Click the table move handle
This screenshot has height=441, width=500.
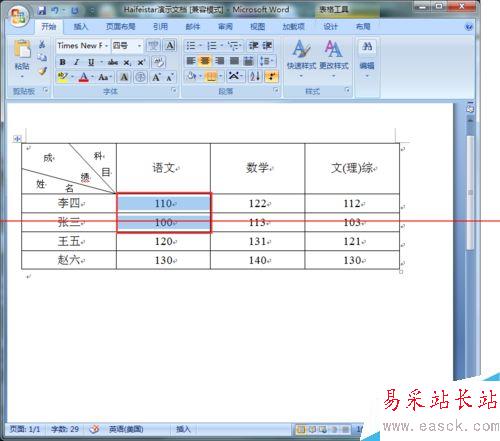pos(17,138)
